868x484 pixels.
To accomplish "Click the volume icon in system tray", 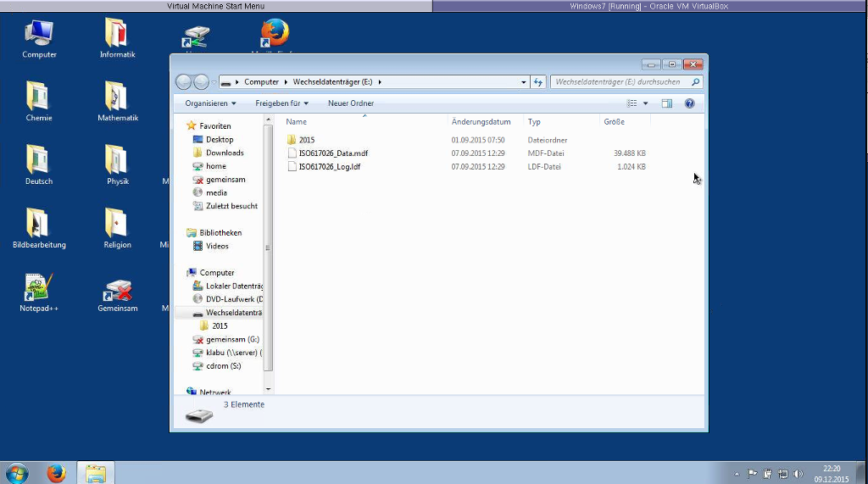I will [x=798, y=474].
